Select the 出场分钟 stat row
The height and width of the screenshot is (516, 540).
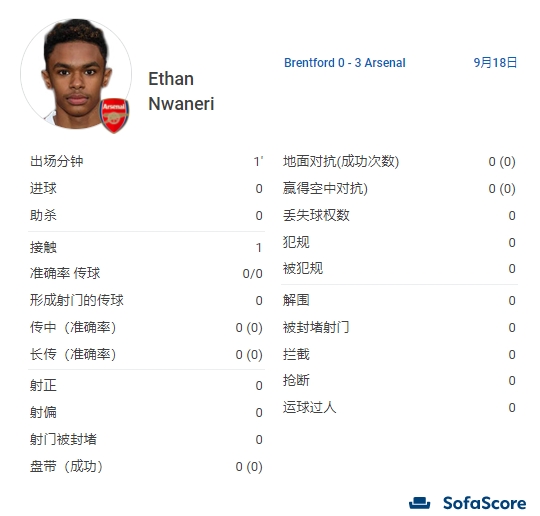[146, 161]
